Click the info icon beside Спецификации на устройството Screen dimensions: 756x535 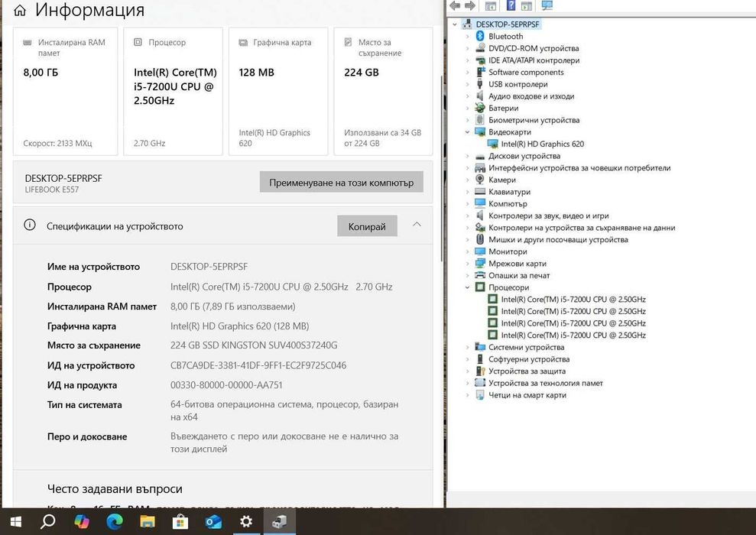pyautogui.click(x=30, y=225)
